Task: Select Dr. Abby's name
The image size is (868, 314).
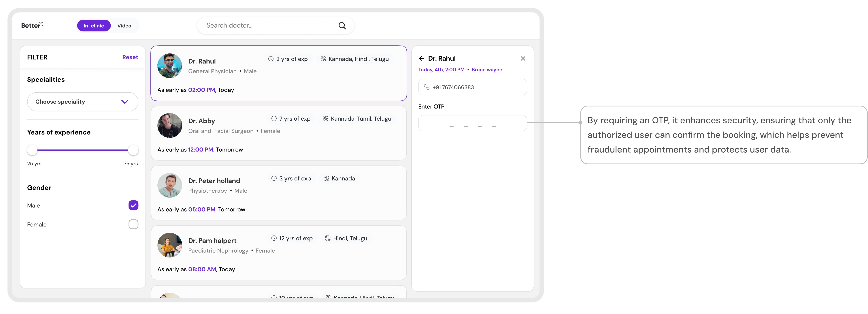Action: coord(201,121)
